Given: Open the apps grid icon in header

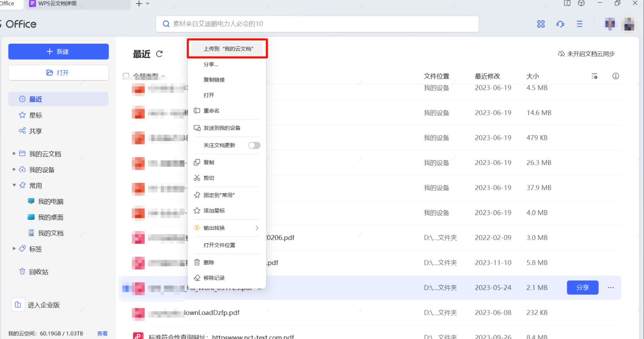Looking at the screenshot, I should 541,24.
